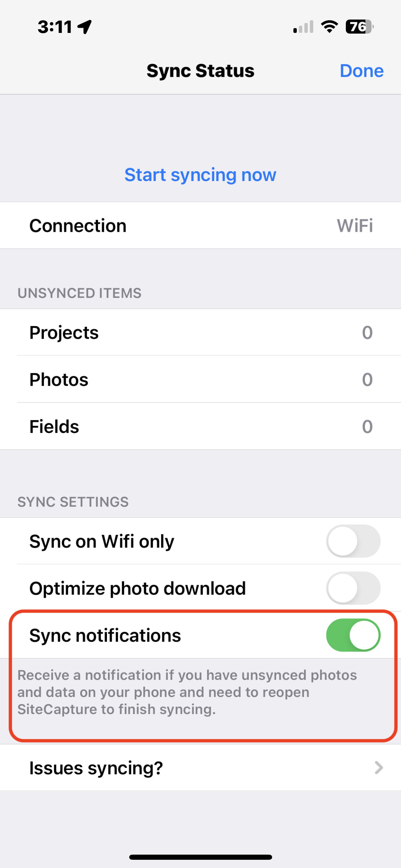
Task: Tap the Sync notifications label
Action: (105, 636)
